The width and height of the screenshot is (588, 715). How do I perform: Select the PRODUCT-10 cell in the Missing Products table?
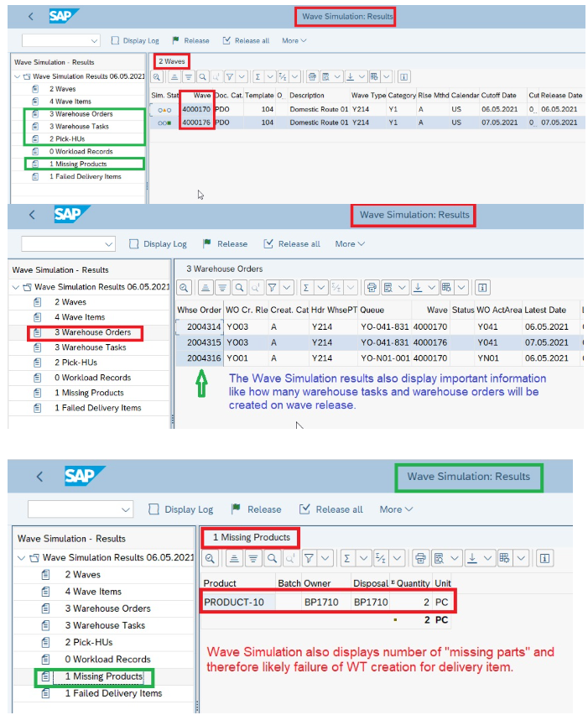coord(237,602)
